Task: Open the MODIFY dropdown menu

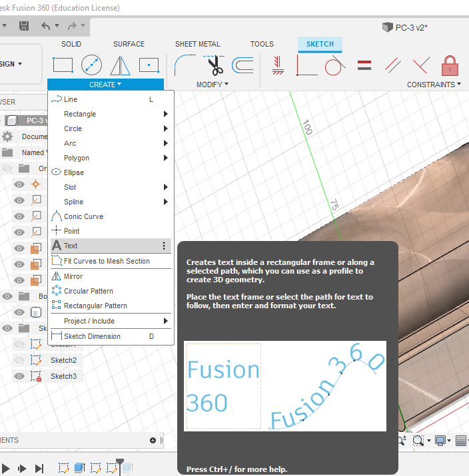Action: point(213,85)
